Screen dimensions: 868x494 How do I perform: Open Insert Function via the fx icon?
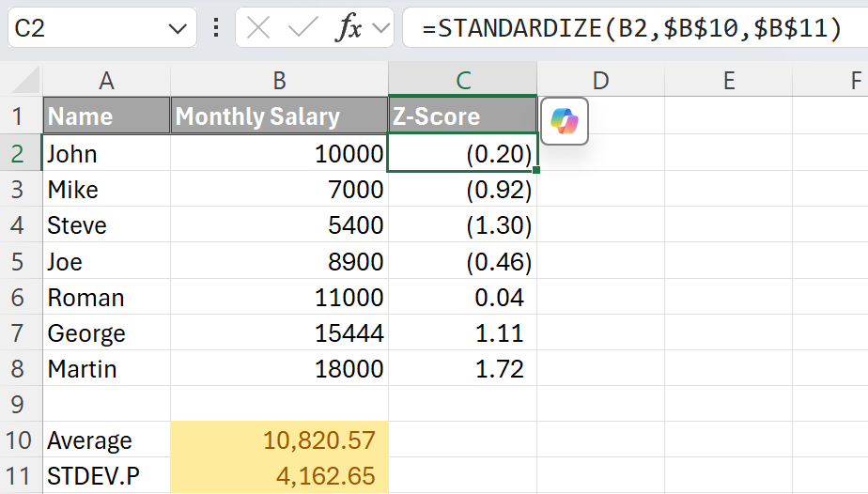coord(349,27)
